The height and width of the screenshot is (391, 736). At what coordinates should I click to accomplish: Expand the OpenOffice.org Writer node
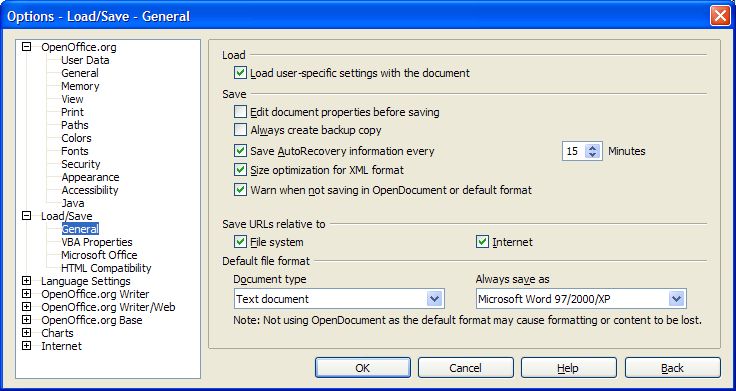(27, 294)
